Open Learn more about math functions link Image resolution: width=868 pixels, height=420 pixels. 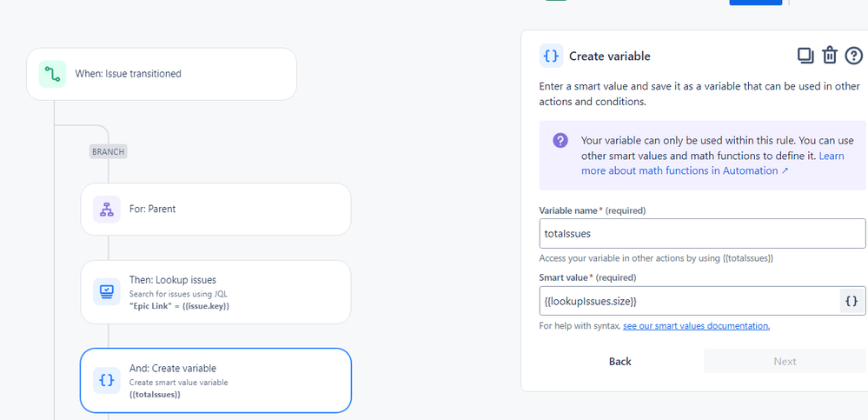tap(712, 163)
